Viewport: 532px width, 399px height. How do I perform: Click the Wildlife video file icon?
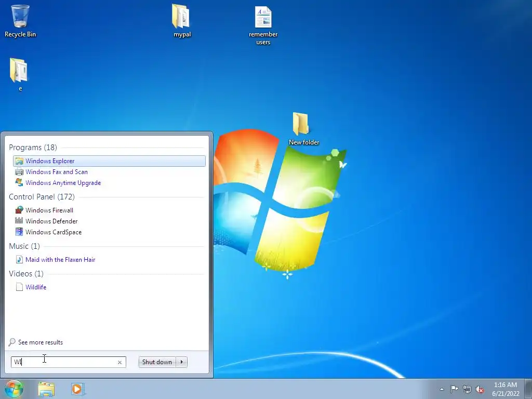click(x=19, y=287)
